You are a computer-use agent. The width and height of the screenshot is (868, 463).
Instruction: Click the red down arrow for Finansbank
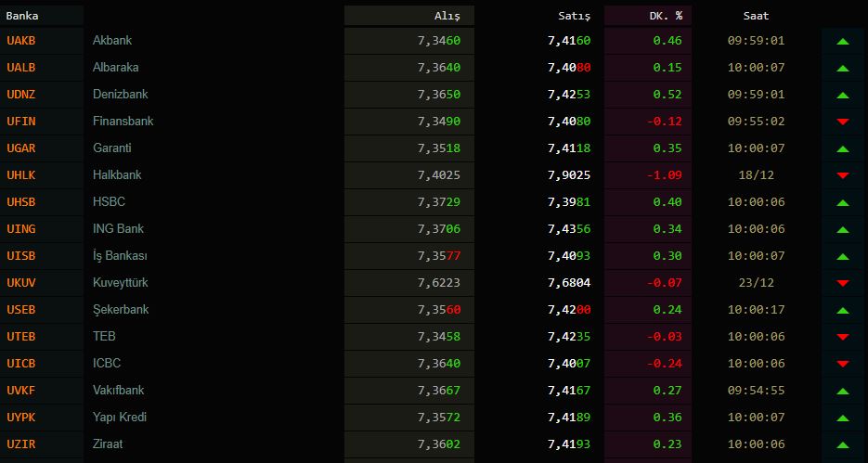point(843,122)
